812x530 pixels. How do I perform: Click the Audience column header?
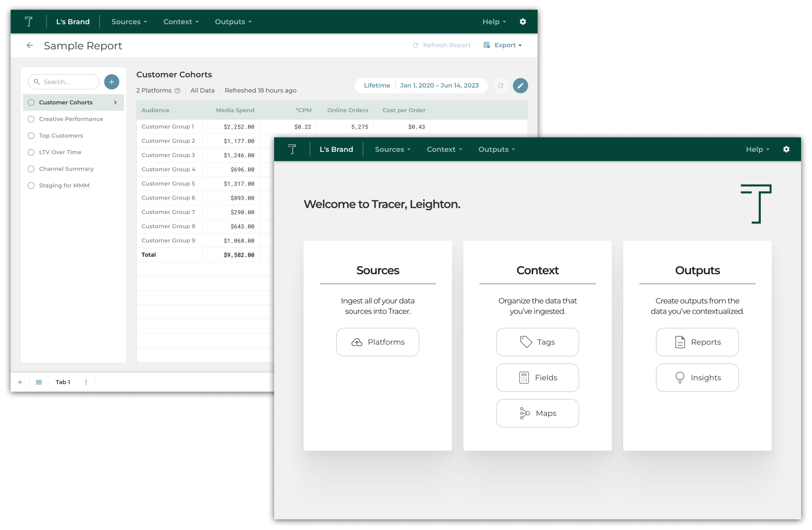(156, 110)
